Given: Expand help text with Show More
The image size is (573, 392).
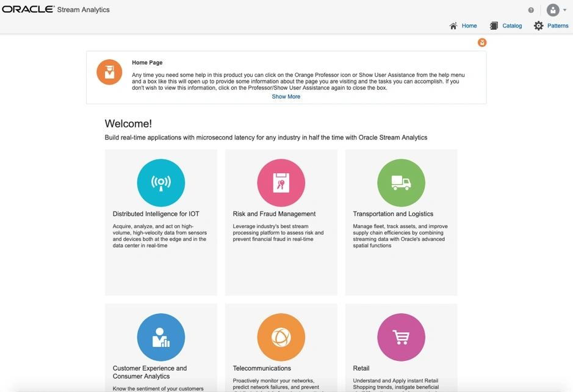Looking at the screenshot, I should click(286, 97).
